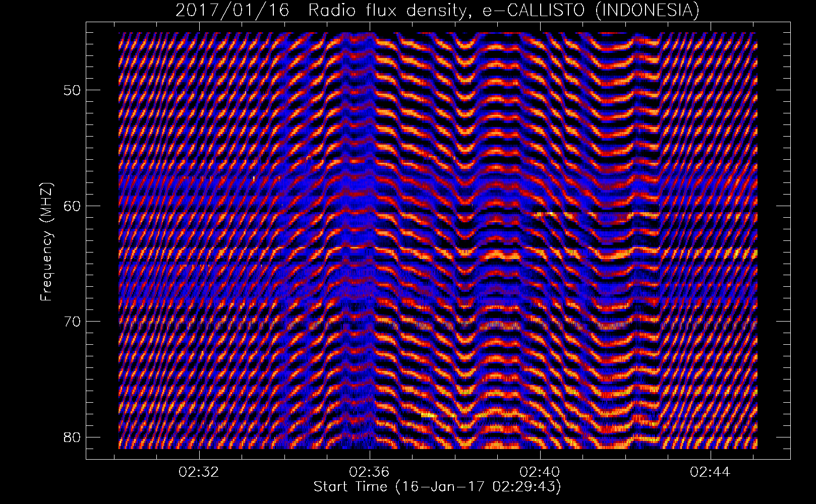Click the 60 frequency tick label
This screenshot has height=504, width=816.
coord(72,206)
